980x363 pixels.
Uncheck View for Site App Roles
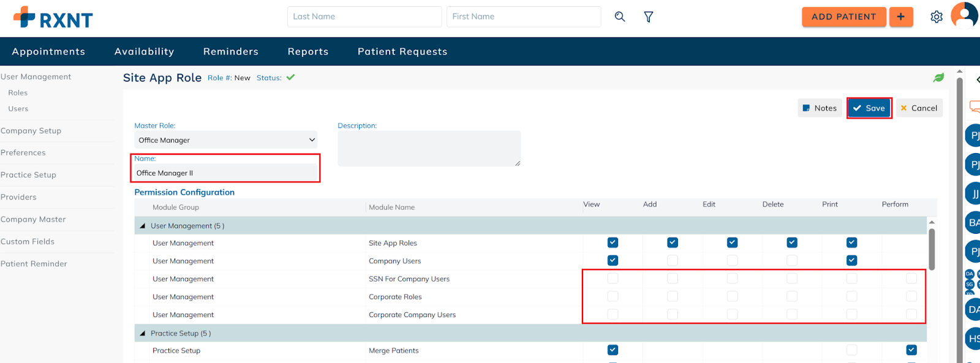pyautogui.click(x=612, y=242)
